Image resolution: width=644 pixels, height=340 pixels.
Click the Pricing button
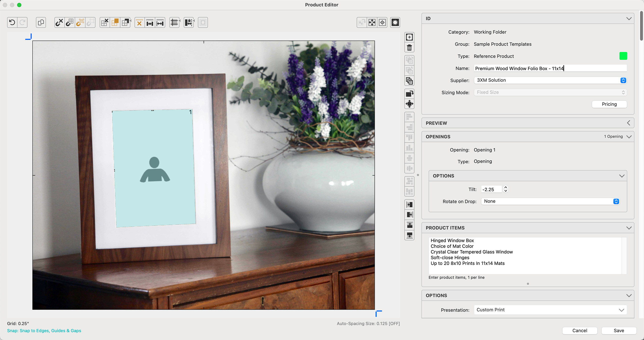point(609,104)
